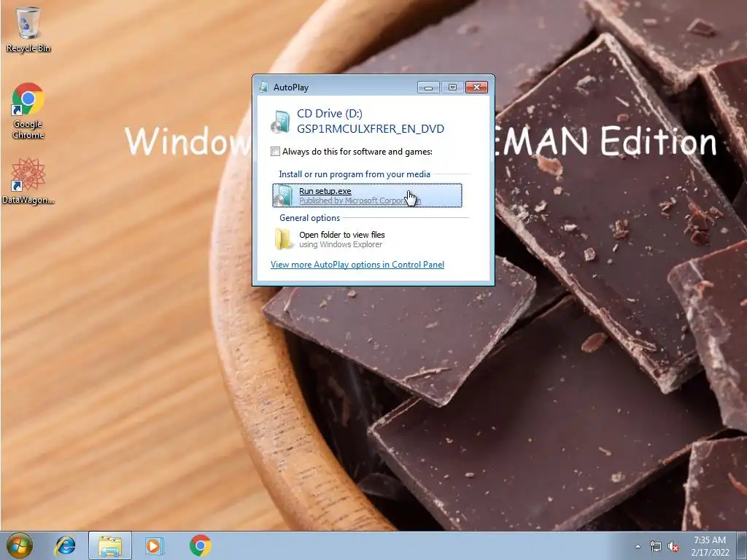Click the setup.exe disc icon
This screenshot has width=747, height=560.
tap(284, 195)
